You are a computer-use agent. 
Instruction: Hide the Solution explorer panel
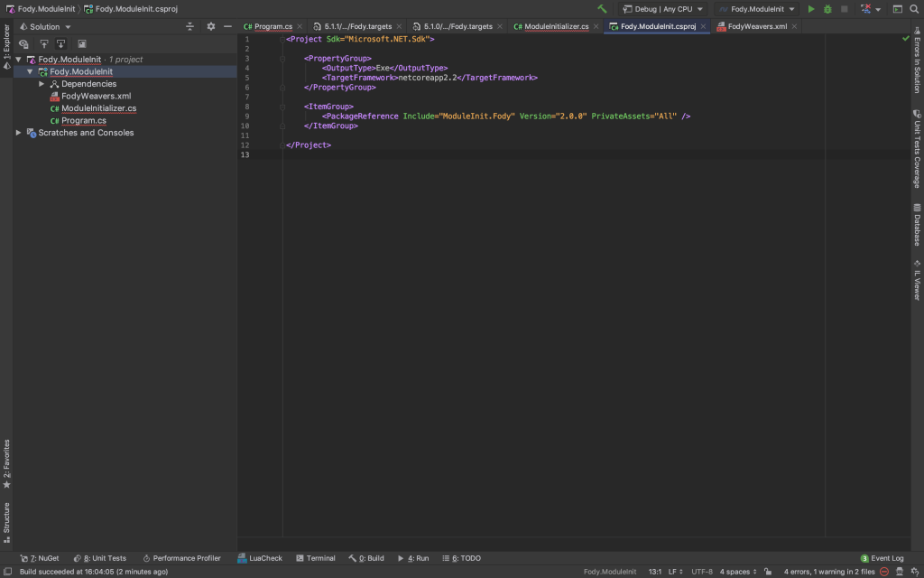click(x=227, y=26)
